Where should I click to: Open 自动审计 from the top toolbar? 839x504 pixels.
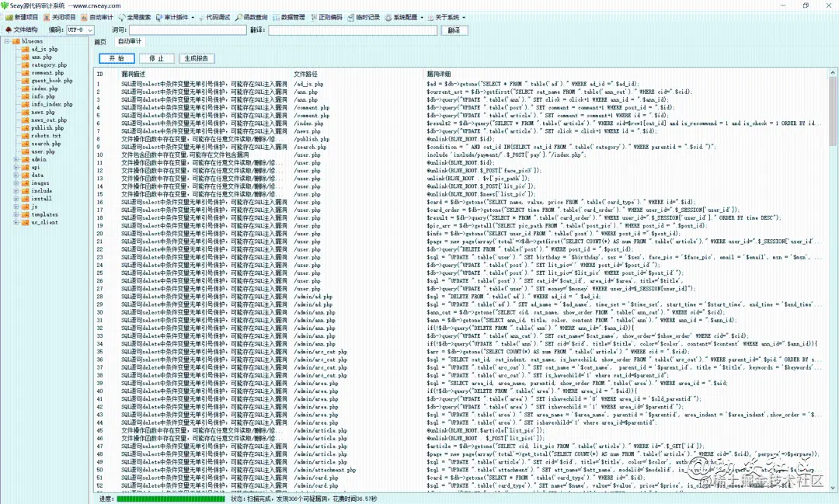point(97,17)
